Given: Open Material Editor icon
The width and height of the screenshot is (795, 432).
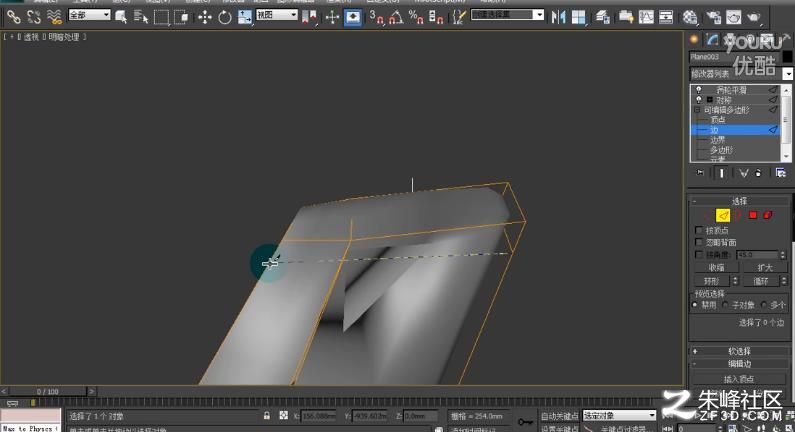Looking at the screenshot, I should (690, 17).
